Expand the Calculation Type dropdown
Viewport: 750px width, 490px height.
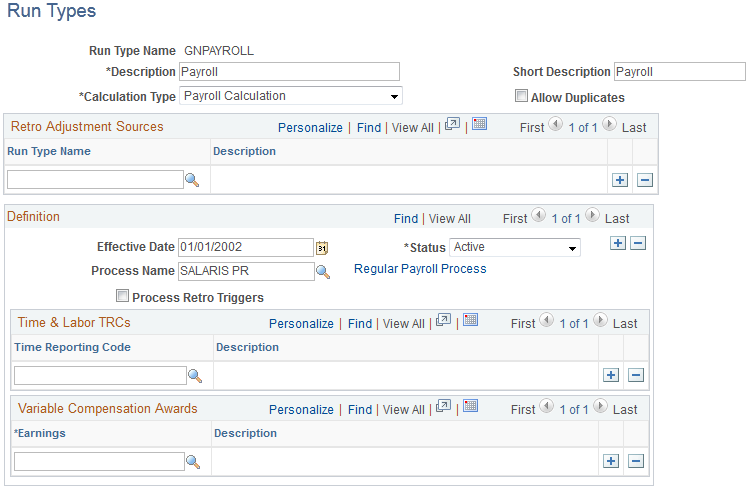(291, 96)
